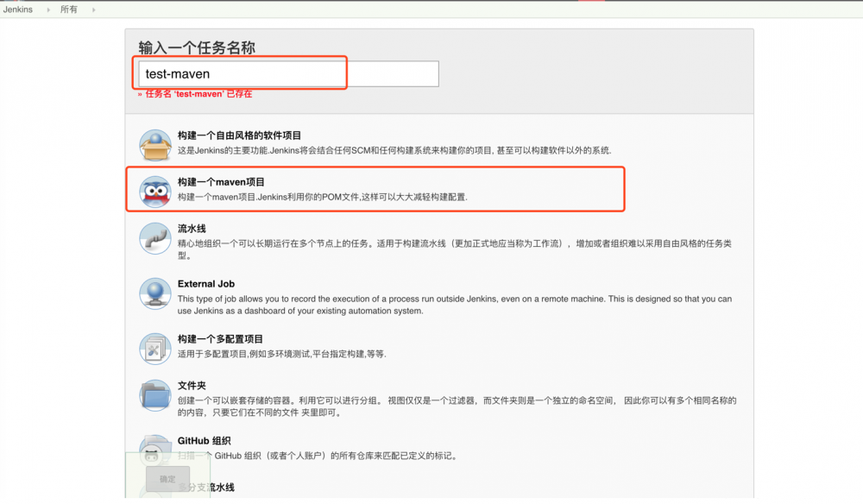Click the 文件夹 folder icon

(x=155, y=395)
